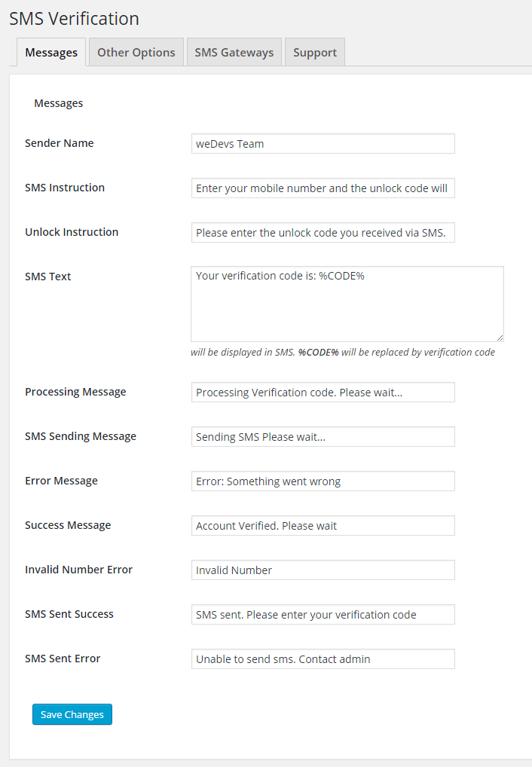The image size is (532, 767).
Task: Switch to the Other Options tab
Action: (136, 52)
